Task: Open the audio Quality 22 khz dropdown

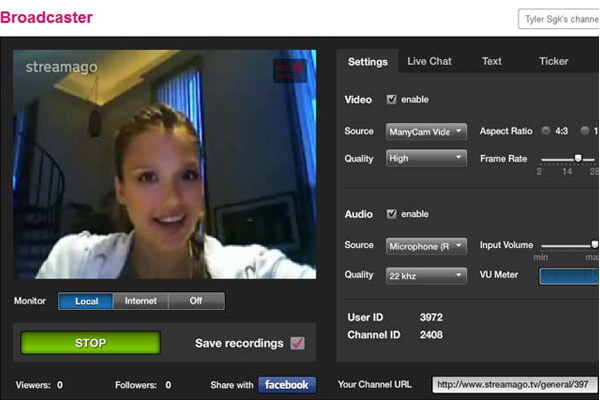Action: 426,276
